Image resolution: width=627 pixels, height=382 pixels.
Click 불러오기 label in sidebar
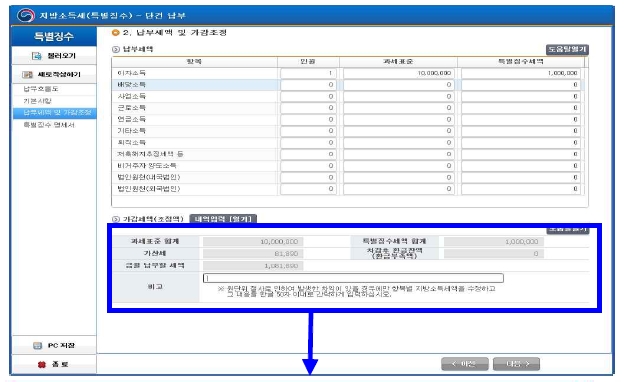62,56
